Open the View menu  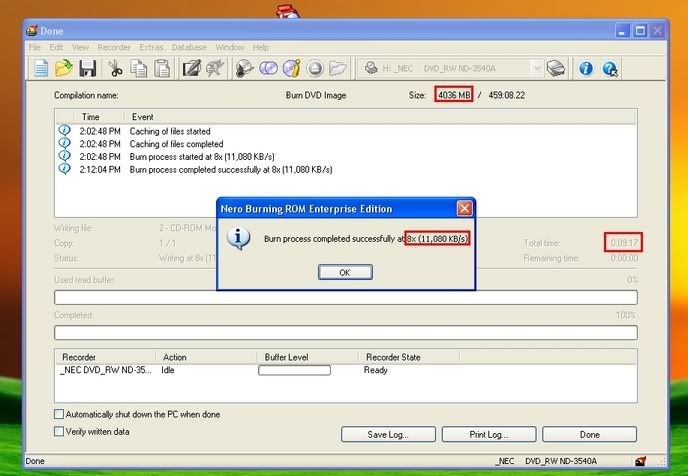click(x=80, y=47)
